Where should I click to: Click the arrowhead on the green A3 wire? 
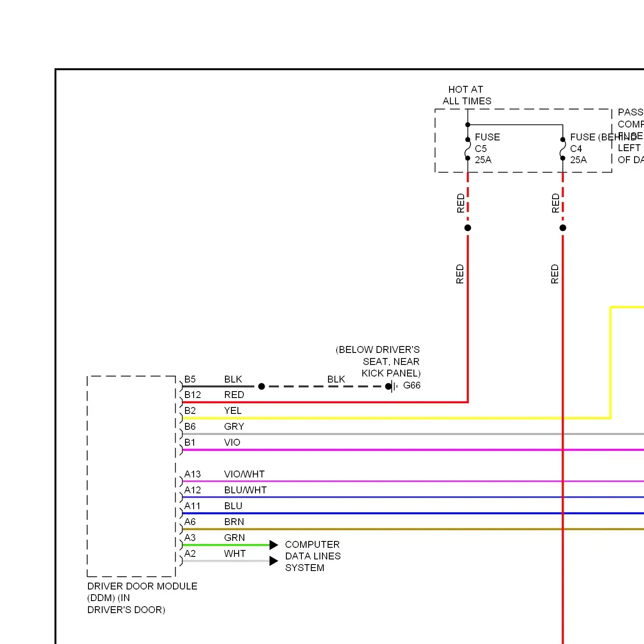click(273, 545)
